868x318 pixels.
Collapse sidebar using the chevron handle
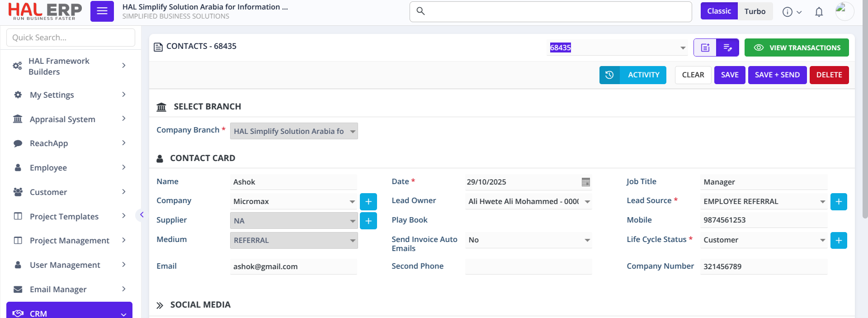[142, 215]
